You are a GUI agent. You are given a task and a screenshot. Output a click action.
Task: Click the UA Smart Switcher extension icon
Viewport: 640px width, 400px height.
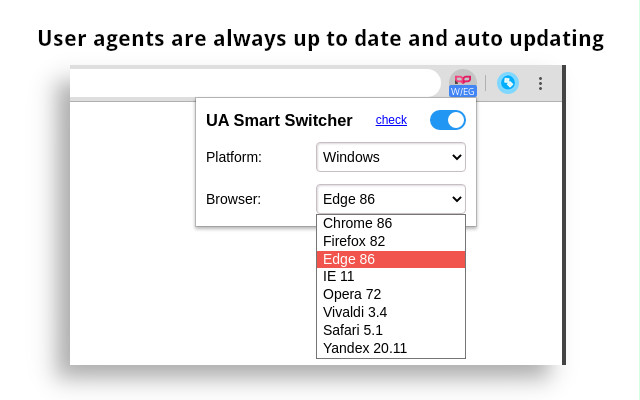[x=462, y=83]
